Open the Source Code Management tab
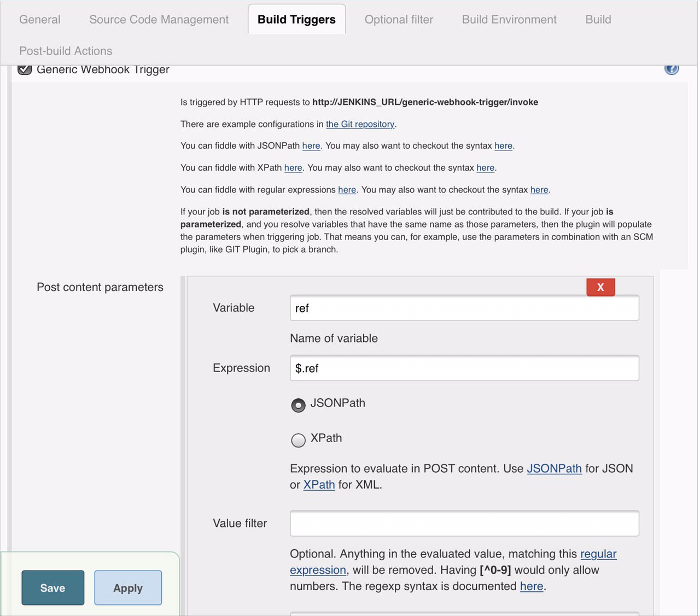The image size is (700, 616). 159,20
